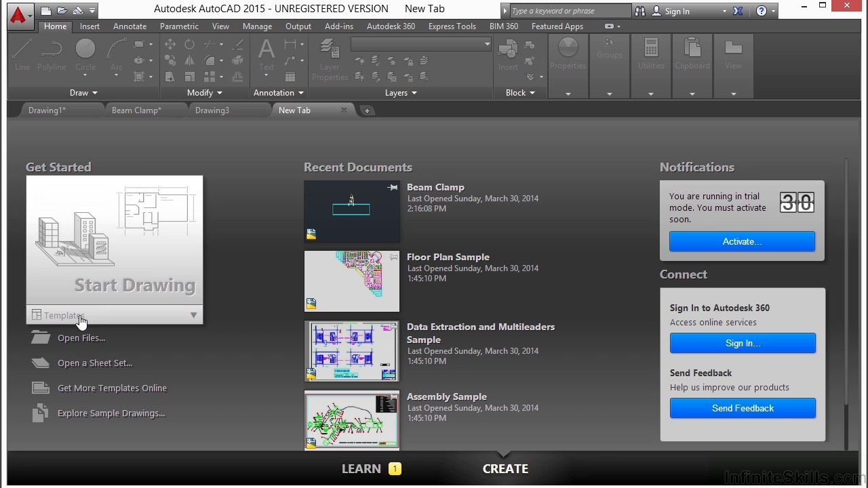The height and width of the screenshot is (488, 868).
Task: Click the Table tool in Annotation
Action: point(290,77)
